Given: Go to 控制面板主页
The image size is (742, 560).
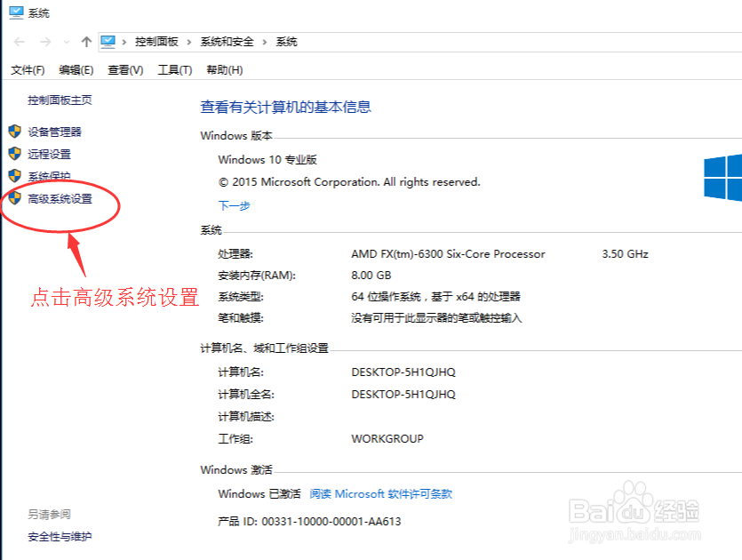Looking at the screenshot, I should (x=60, y=100).
